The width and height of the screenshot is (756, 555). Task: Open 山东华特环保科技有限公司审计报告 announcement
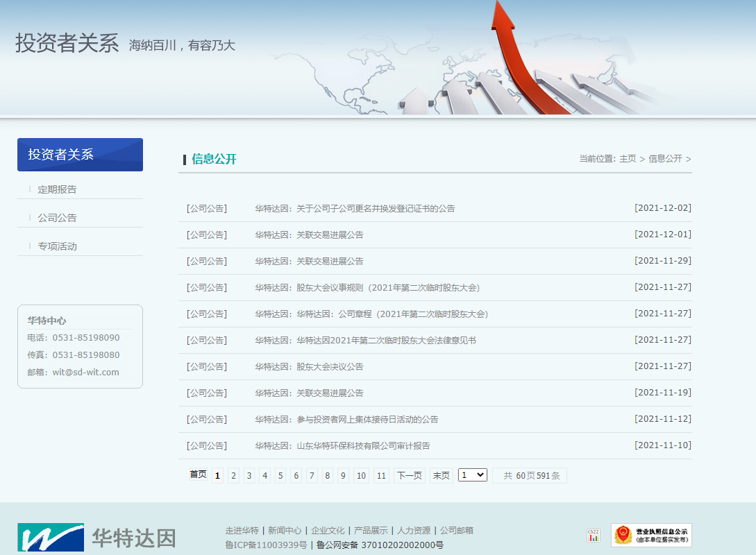[342, 446]
